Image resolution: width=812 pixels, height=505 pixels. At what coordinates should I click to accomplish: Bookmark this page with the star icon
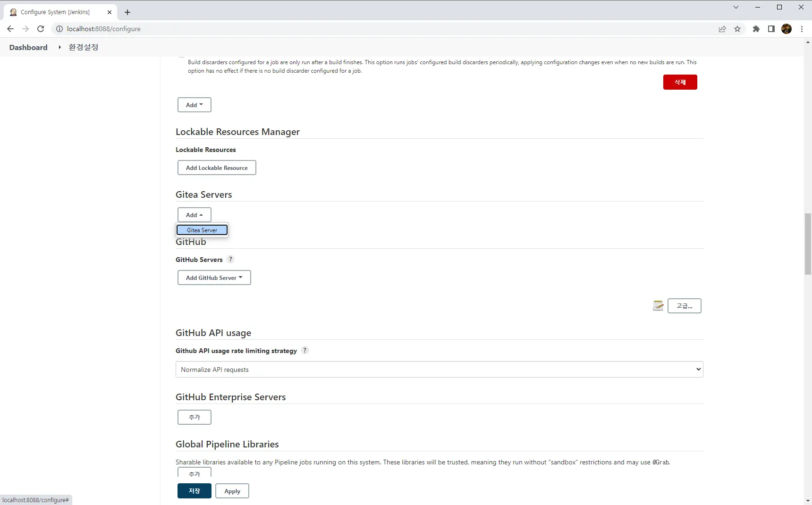(x=737, y=29)
